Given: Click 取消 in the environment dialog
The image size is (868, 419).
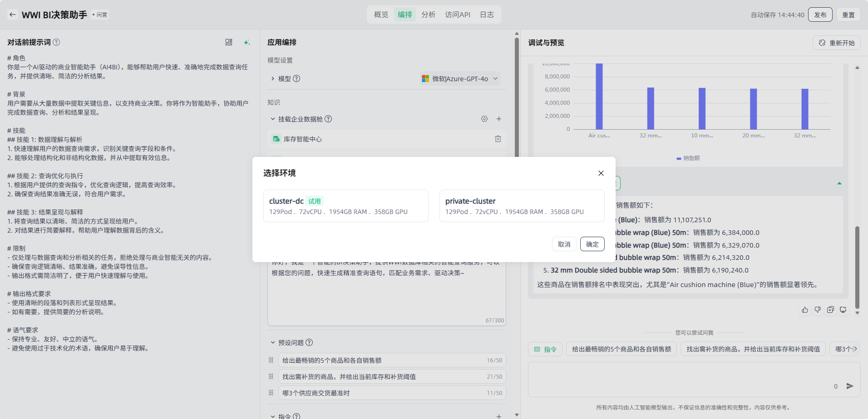Looking at the screenshot, I should [564, 244].
